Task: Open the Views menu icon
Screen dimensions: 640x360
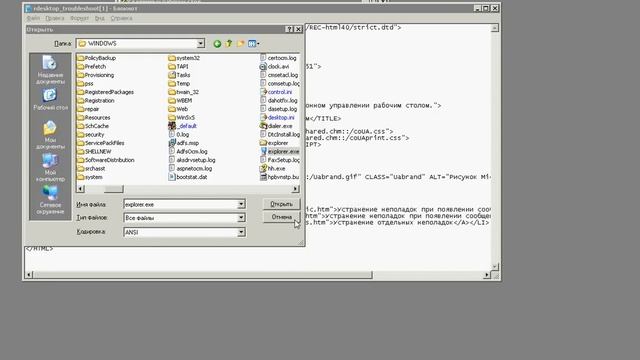Action: tap(253, 43)
